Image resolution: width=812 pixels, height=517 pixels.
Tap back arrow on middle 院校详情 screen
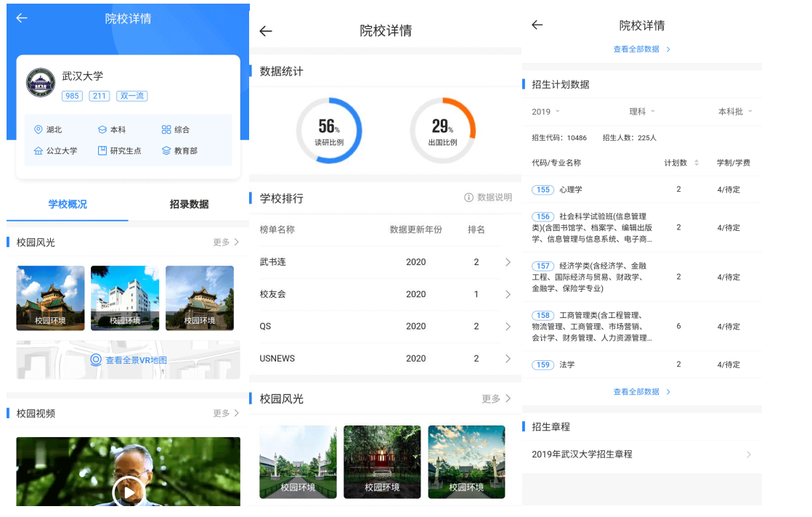click(x=266, y=31)
